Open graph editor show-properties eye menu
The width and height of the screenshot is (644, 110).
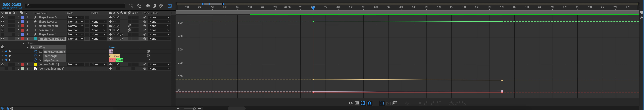click(x=351, y=103)
